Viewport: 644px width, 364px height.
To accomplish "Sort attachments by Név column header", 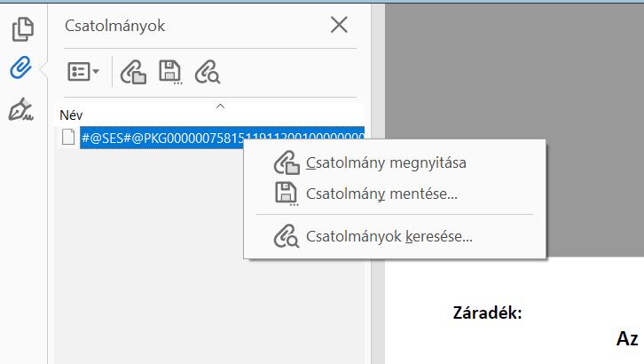I will [x=71, y=115].
